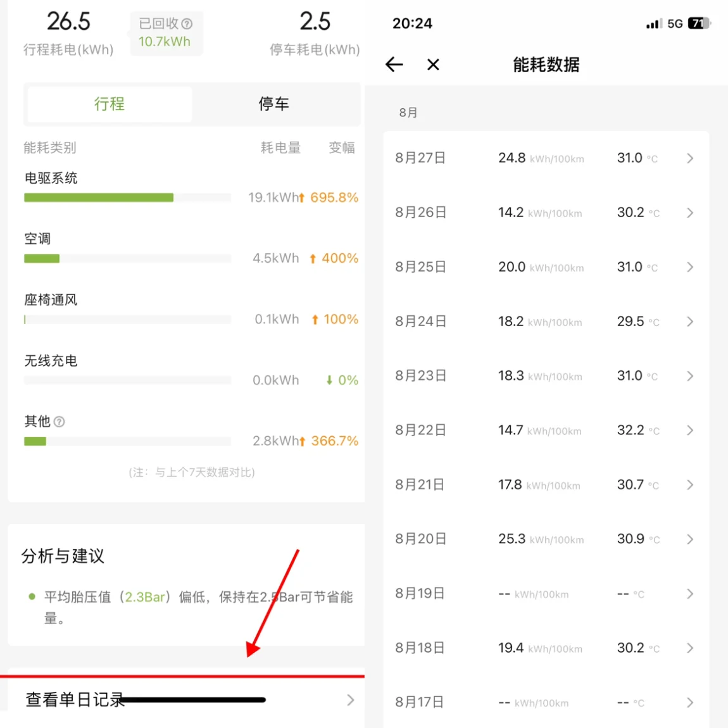Viewport: 728px width, 728px height.
Task: Tap the 5G signal status indicator
Action: 675,24
